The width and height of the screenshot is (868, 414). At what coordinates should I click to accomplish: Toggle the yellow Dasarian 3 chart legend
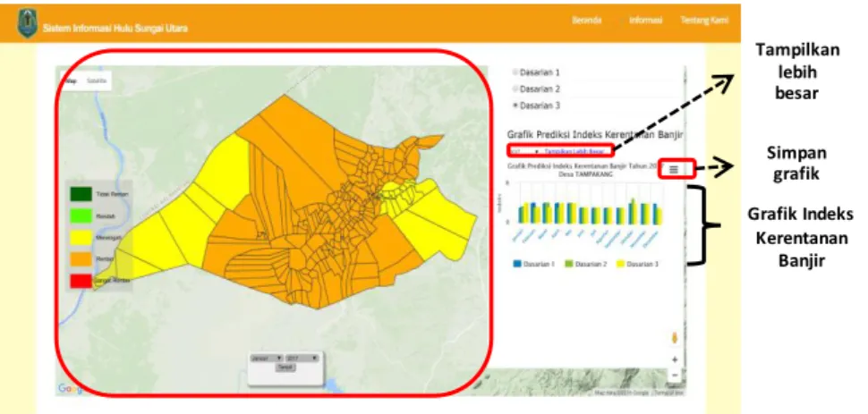click(637, 265)
